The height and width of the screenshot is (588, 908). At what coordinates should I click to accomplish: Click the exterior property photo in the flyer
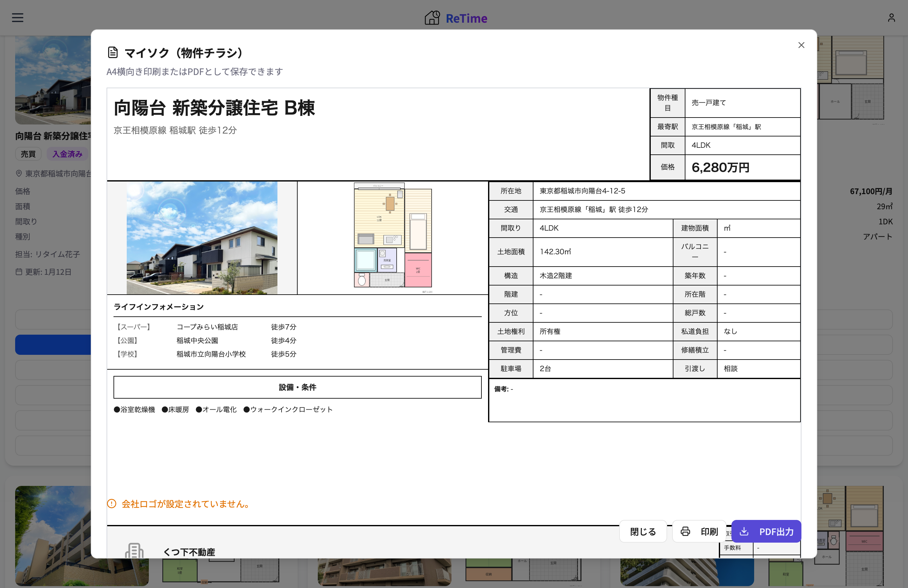(202, 238)
